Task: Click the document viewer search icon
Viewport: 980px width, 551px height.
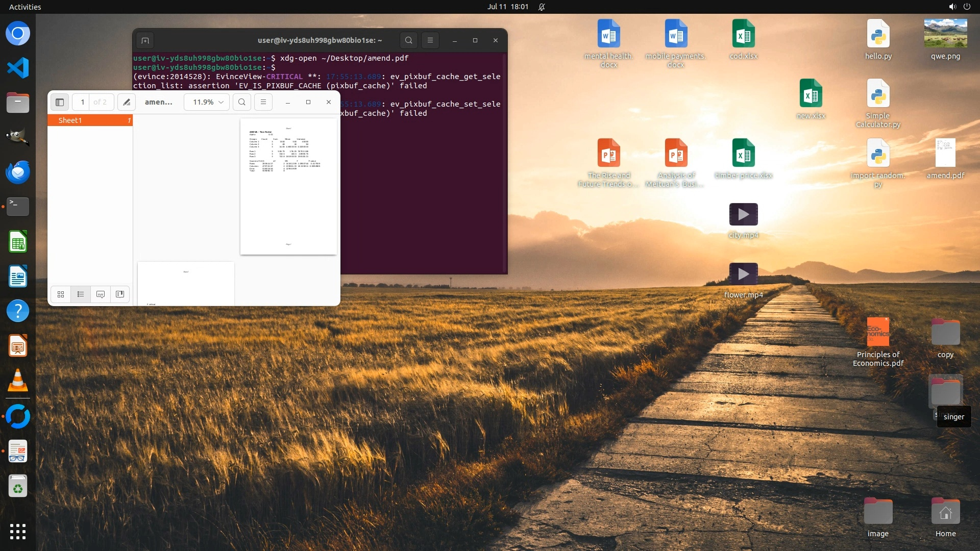Action: 242,102
